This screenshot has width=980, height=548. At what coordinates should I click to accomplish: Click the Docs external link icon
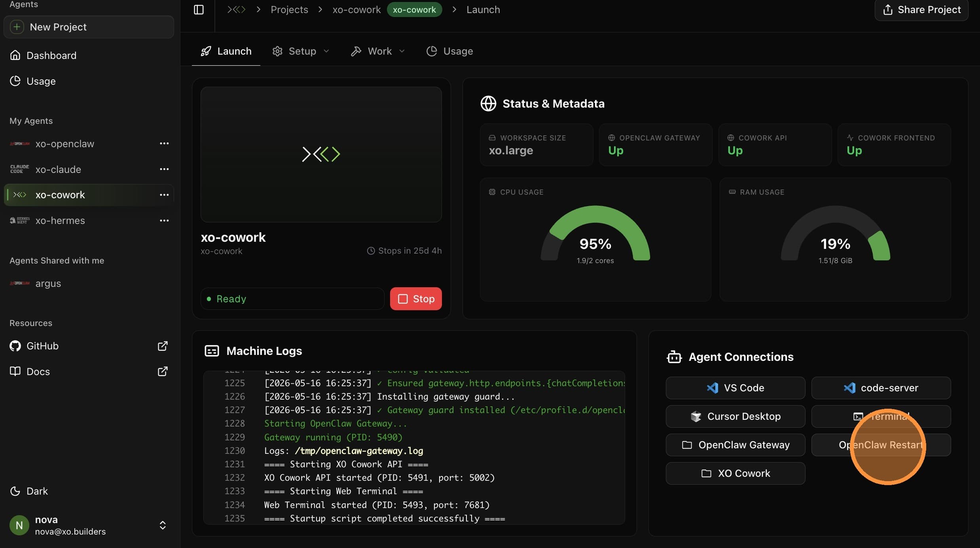163,372
